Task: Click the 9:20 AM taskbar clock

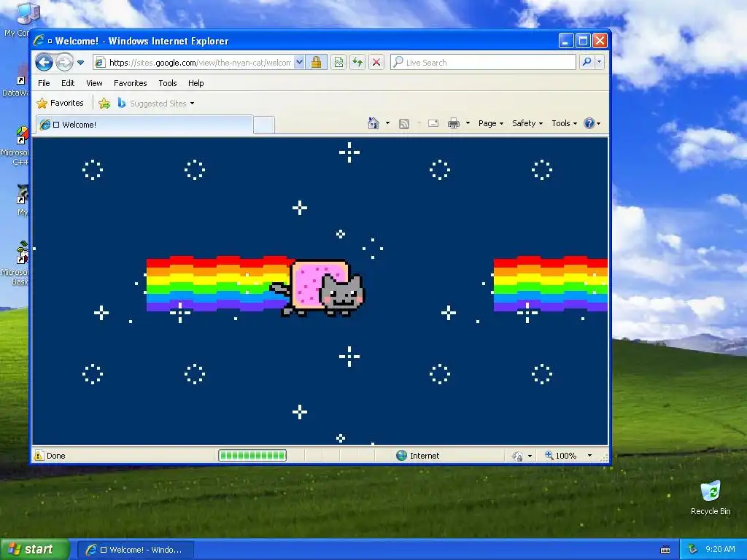Action: point(720,549)
